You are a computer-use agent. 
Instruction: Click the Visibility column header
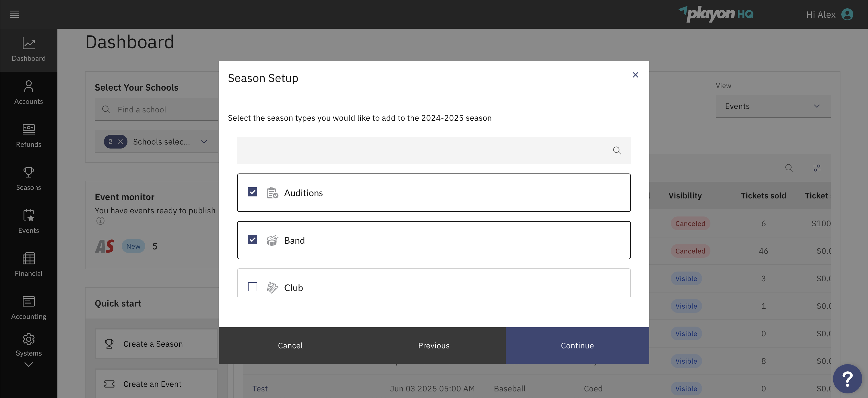685,196
